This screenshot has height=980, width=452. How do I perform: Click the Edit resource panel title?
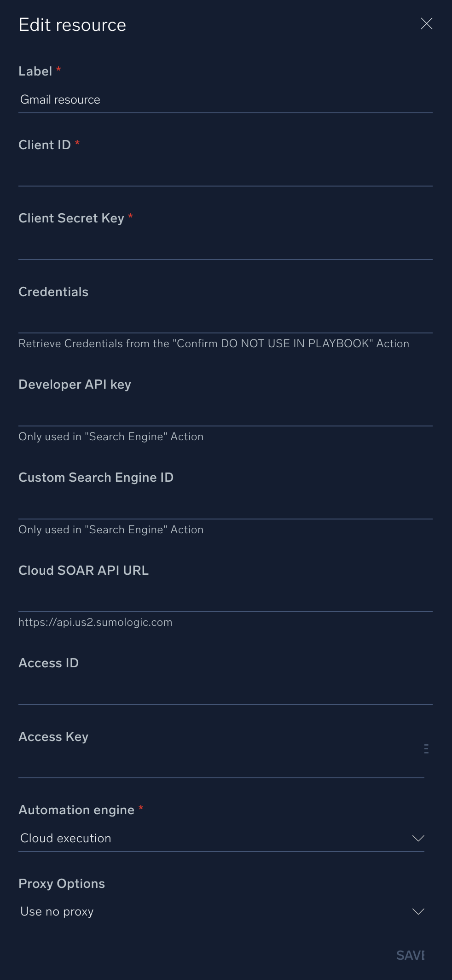(x=72, y=25)
